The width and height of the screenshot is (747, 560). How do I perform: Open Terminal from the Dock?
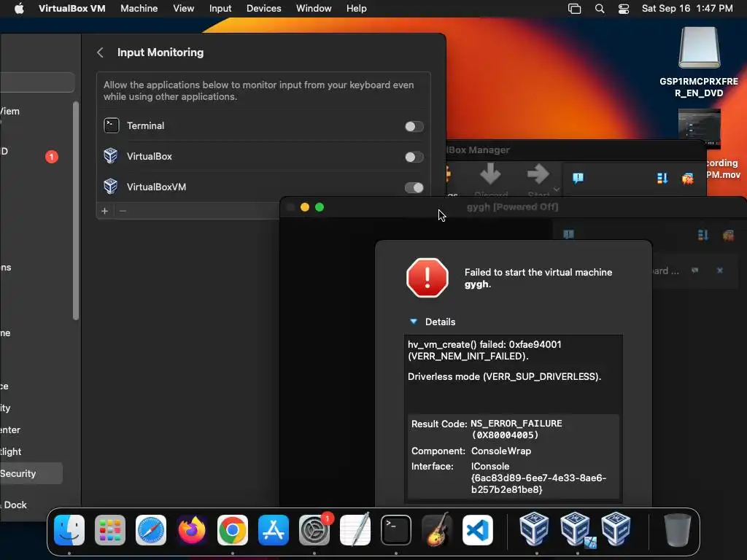click(396, 530)
